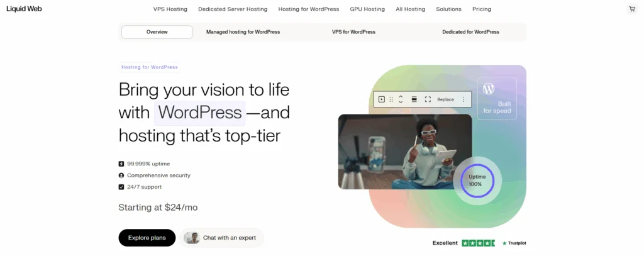Click Chat with an expert button
The image size is (644, 256).
pyautogui.click(x=222, y=238)
